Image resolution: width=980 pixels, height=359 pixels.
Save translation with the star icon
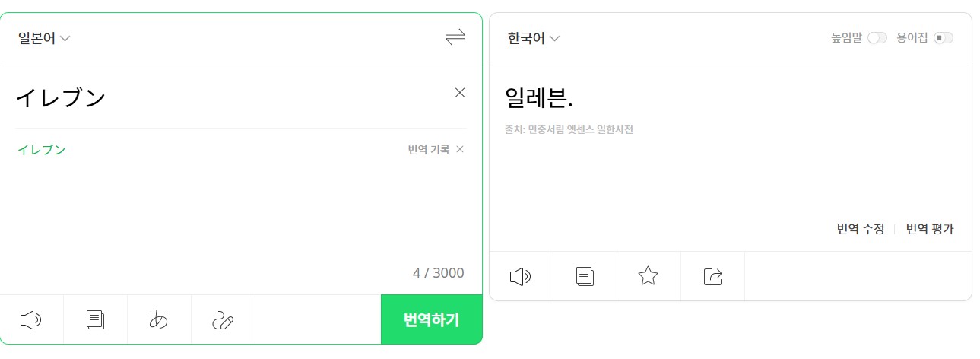pos(648,276)
